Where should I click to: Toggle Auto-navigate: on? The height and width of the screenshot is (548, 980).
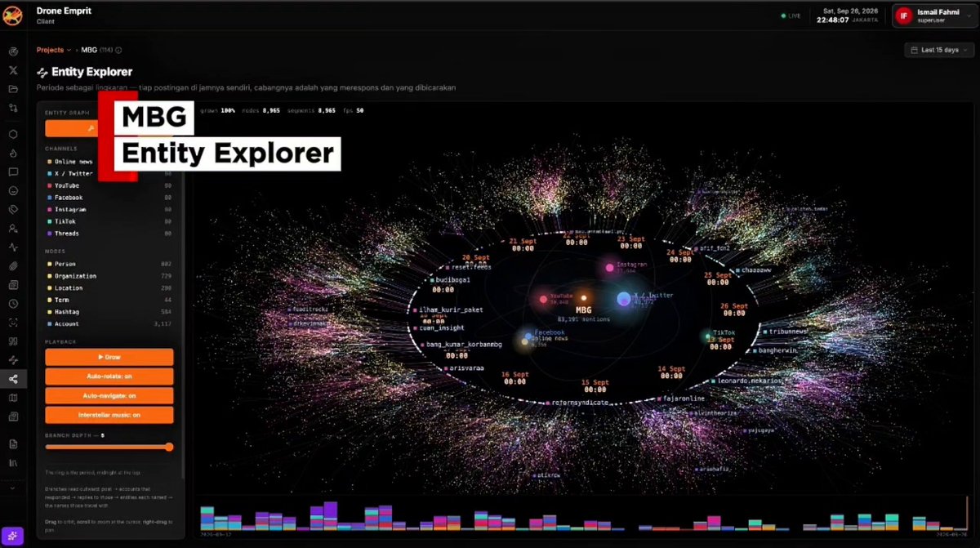point(109,395)
